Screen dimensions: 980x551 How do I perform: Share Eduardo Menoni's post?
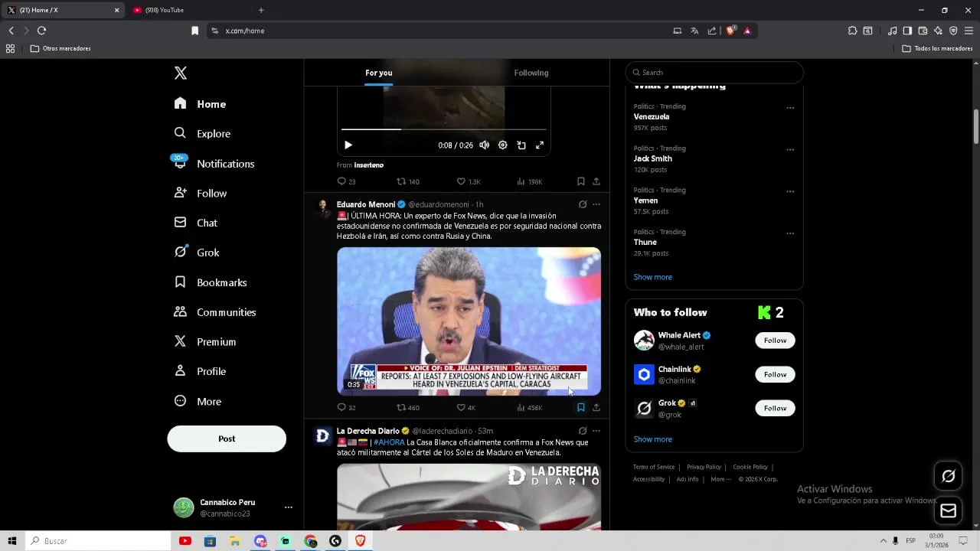pyautogui.click(x=596, y=408)
